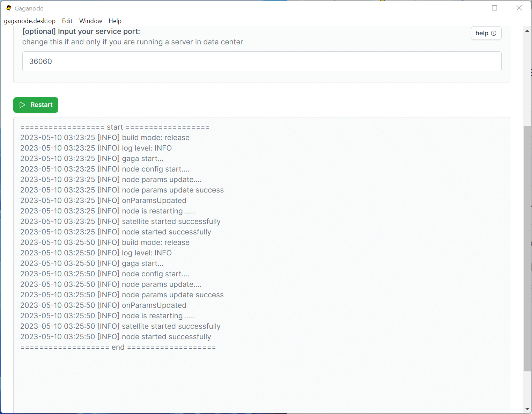Viewport: 532px width, 414px height.
Task: Restart the node with the green button
Action: (x=36, y=105)
